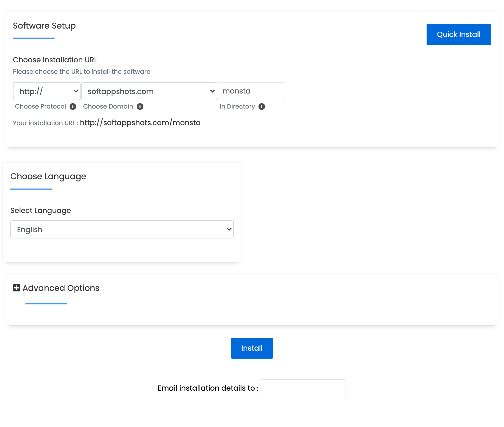
Task: Open the protocol dropdown showing http://
Action: point(47,91)
